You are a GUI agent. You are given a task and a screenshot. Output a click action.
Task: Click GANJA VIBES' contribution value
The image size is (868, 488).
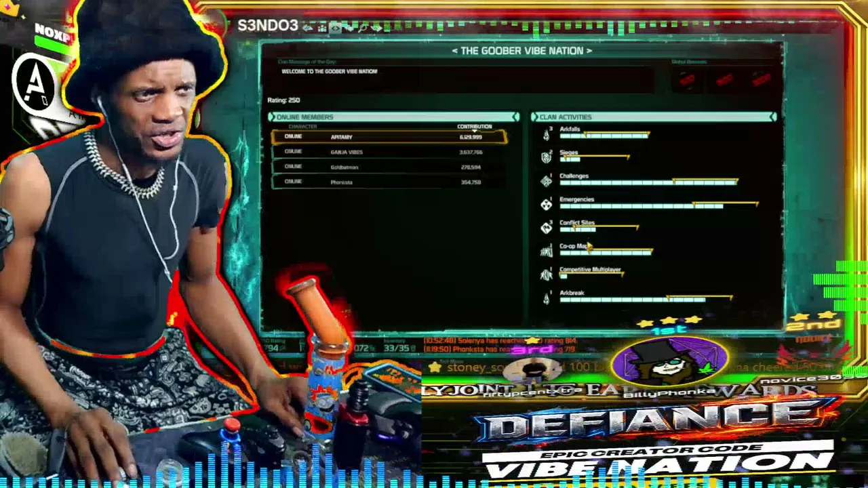[x=471, y=152]
